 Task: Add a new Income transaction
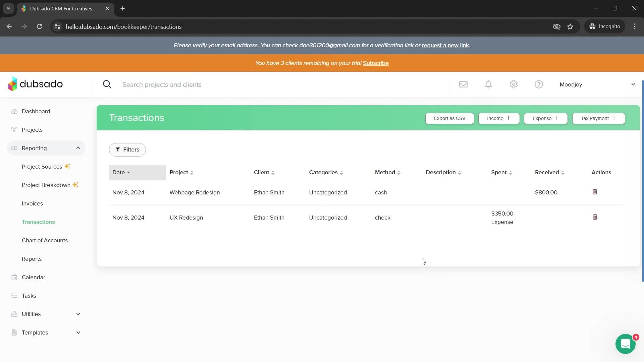pos(499,118)
